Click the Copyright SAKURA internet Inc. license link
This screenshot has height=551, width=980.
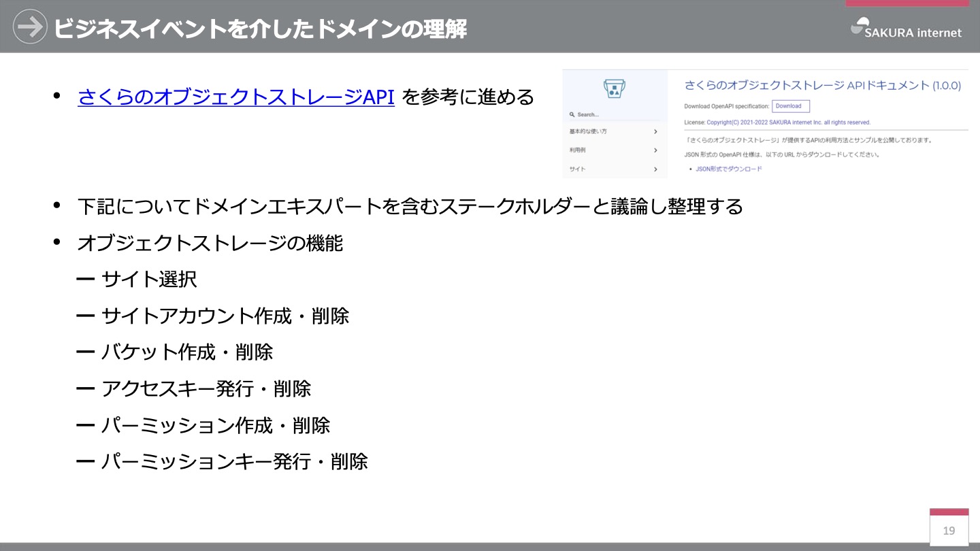tap(788, 122)
